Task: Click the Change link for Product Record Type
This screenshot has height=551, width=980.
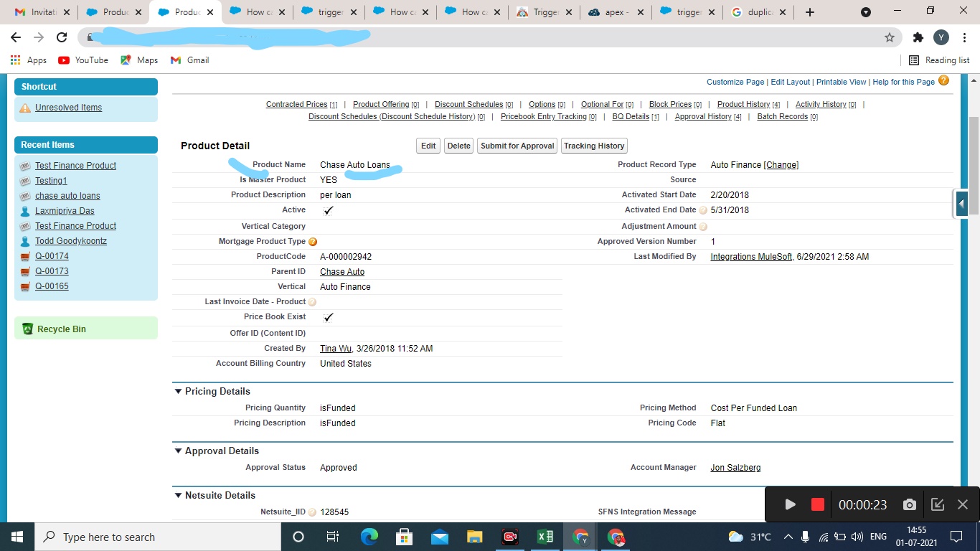Action: pyautogui.click(x=781, y=165)
